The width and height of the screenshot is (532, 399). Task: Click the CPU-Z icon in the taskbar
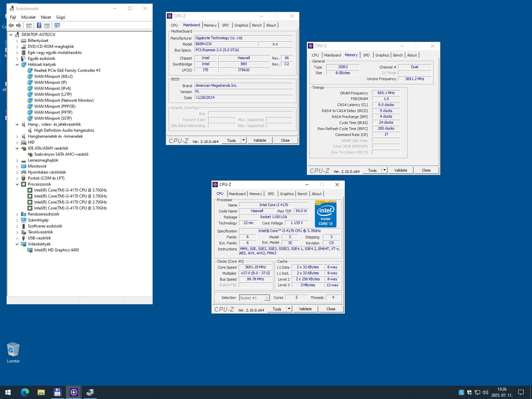[73, 392]
